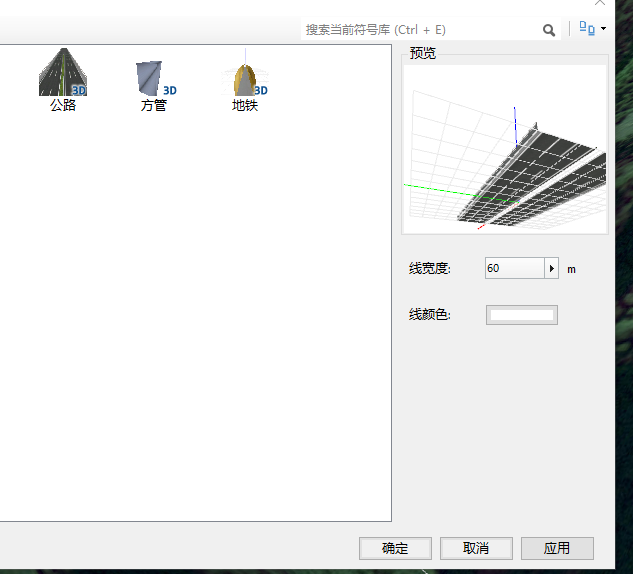Close the symbol dialog window
Screen dimensions: 633x574
pyautogui.click(x=600, y=3)
